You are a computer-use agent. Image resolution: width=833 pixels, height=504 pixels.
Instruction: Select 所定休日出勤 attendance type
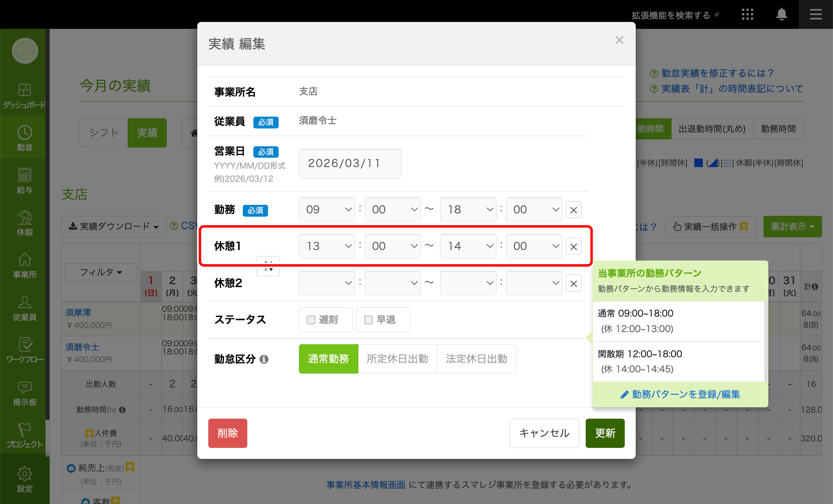coord(397,359)
